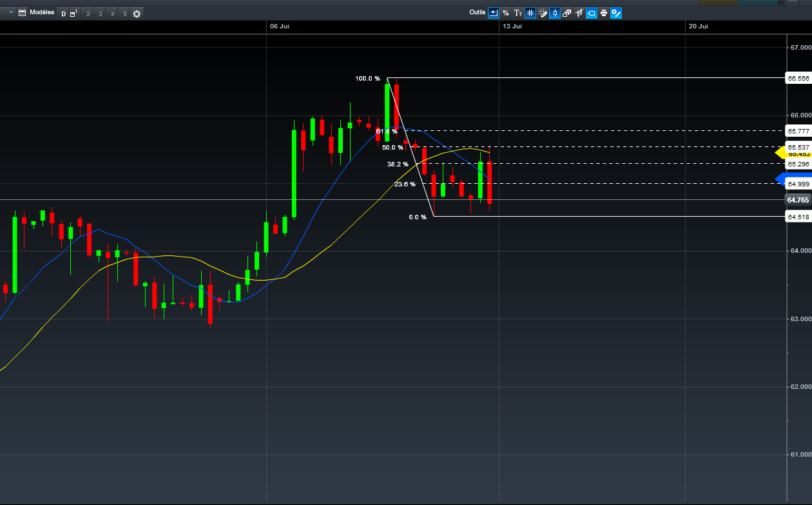
Task: Click the grid edit pencil tool
Action: (x=543, y=13)
